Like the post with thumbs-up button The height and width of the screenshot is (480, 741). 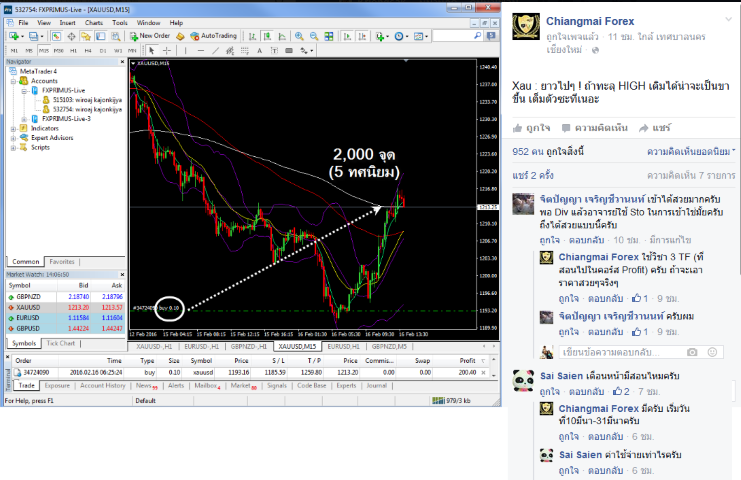click(531, 128)
